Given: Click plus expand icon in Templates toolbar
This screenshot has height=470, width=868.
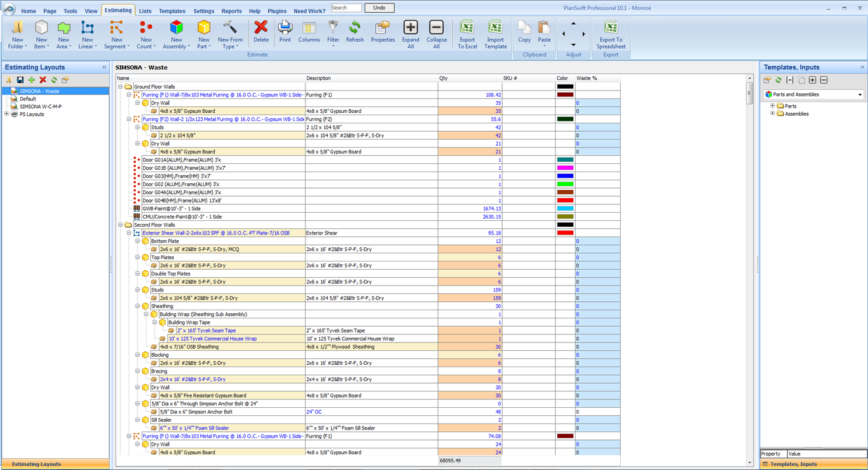Looking at the screenshot, I should [x=813, y=80].
